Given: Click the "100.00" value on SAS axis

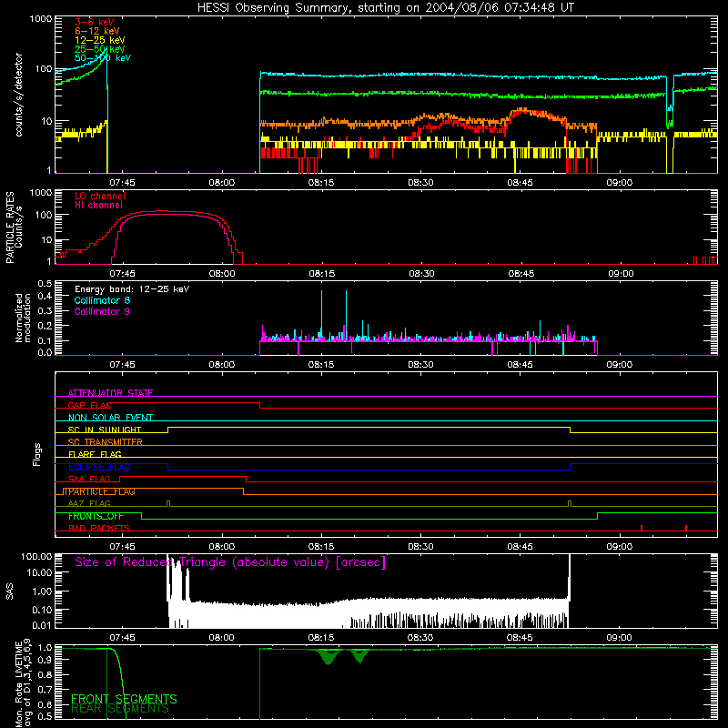Looking at the screenshot, I should pos(36,557).
